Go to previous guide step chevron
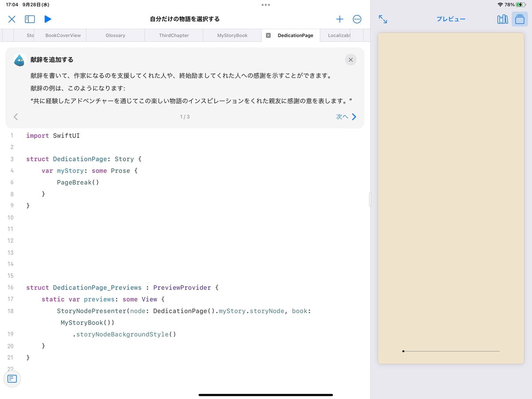Viewport: 532px width, 399px height. tap(16, 117)
